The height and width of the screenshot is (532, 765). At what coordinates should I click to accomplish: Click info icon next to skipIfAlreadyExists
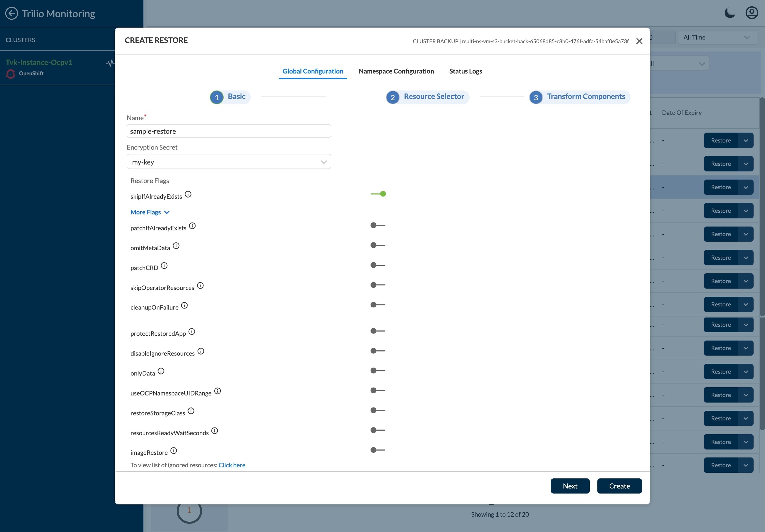pyautogui.click(x=188, y=194)
